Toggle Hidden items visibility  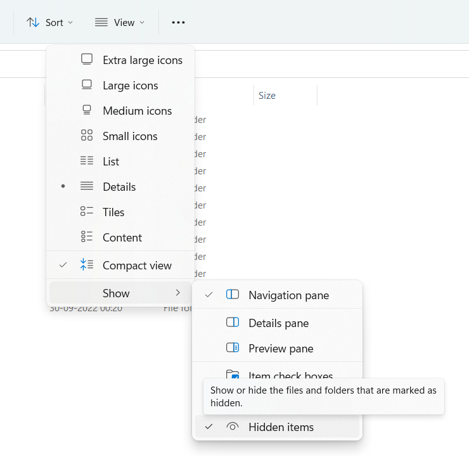pos(281,427)
